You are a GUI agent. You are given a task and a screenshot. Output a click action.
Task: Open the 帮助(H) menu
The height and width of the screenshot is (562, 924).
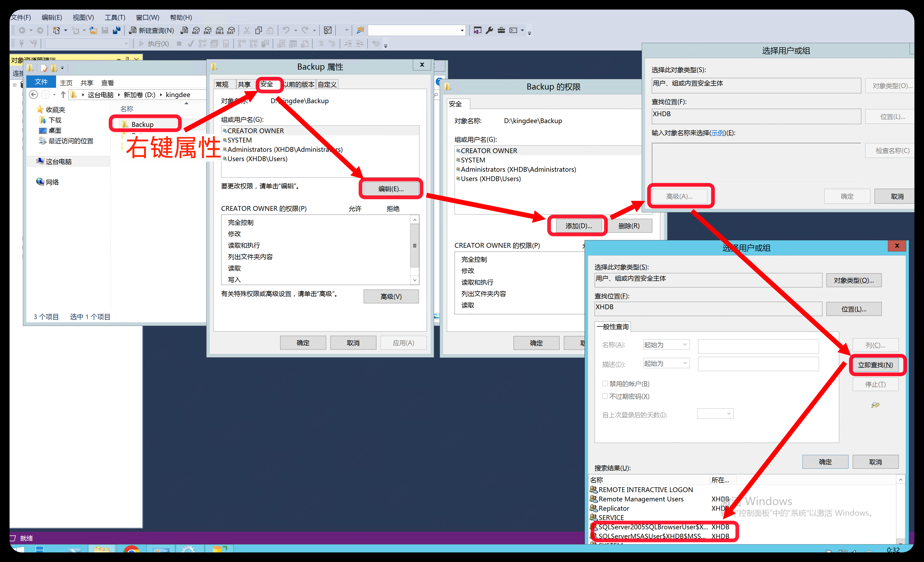181,17
